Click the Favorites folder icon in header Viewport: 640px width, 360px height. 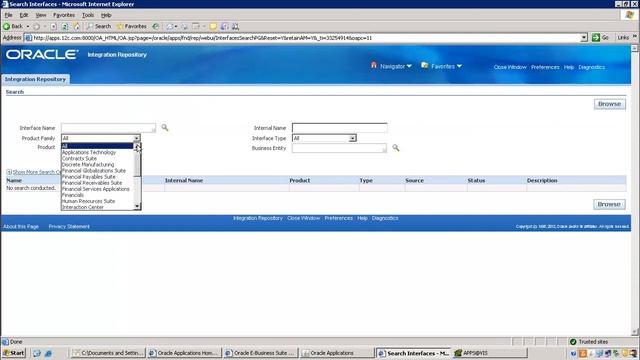pos(424,65)
